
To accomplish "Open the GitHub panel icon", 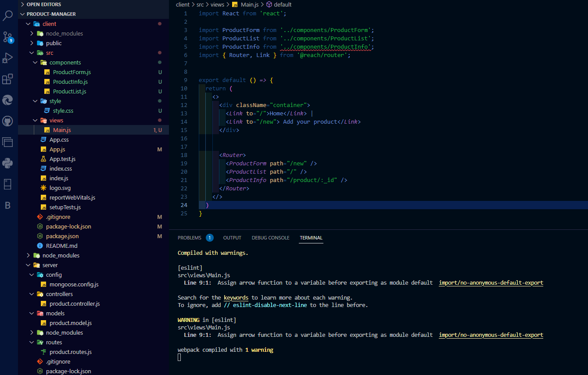I will point(9,121).
